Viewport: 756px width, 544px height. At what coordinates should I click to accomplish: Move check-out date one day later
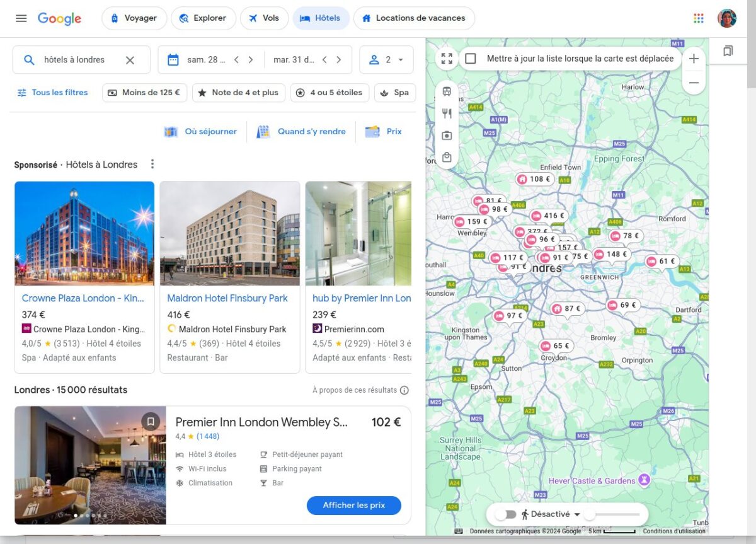pos(339,60)
